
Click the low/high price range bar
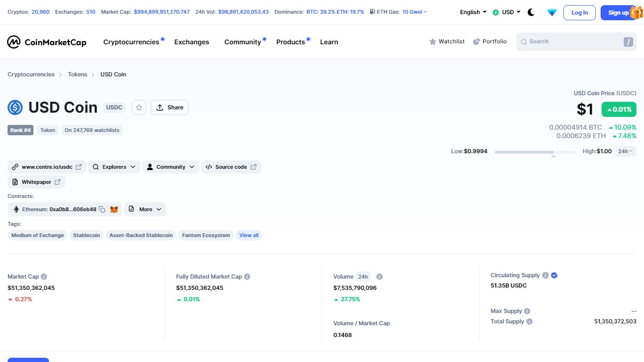point(535,152)
